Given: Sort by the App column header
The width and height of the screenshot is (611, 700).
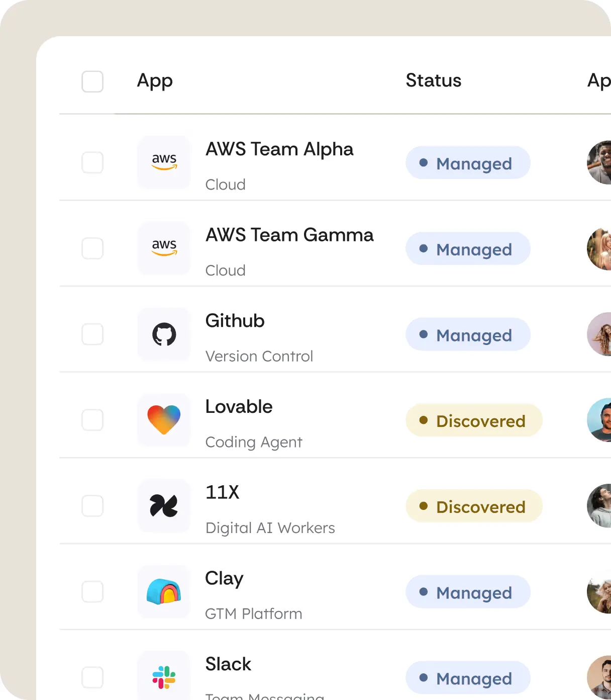Looking at the screenshot, I should [155, 80].
